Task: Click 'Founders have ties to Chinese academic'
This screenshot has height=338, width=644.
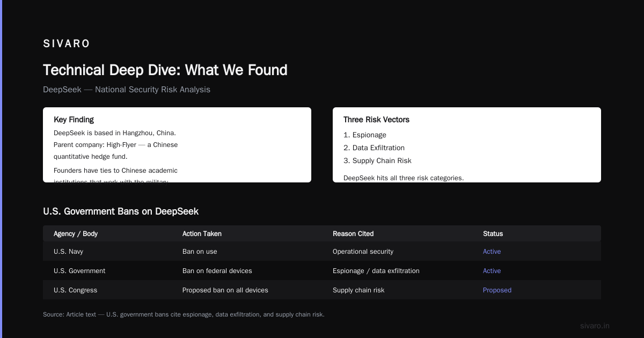Action: (115, 171)
